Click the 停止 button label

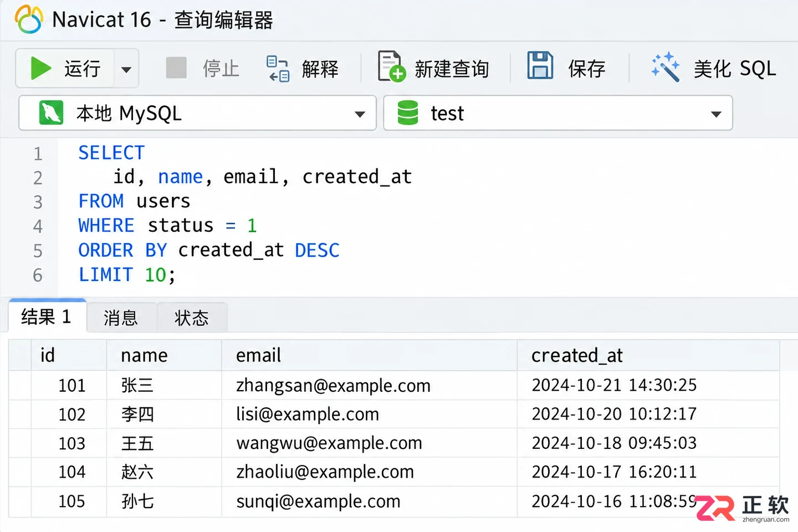tap(221, 69)
